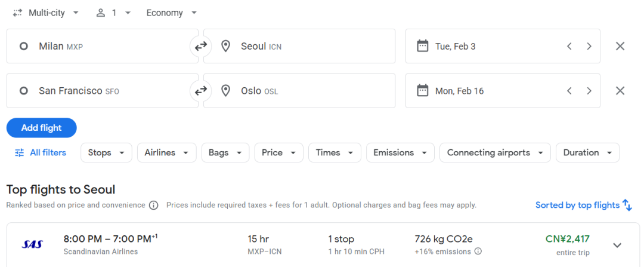Go to previous day from Tue, Feb 3
Screen dimensions: 644x267
569,46
